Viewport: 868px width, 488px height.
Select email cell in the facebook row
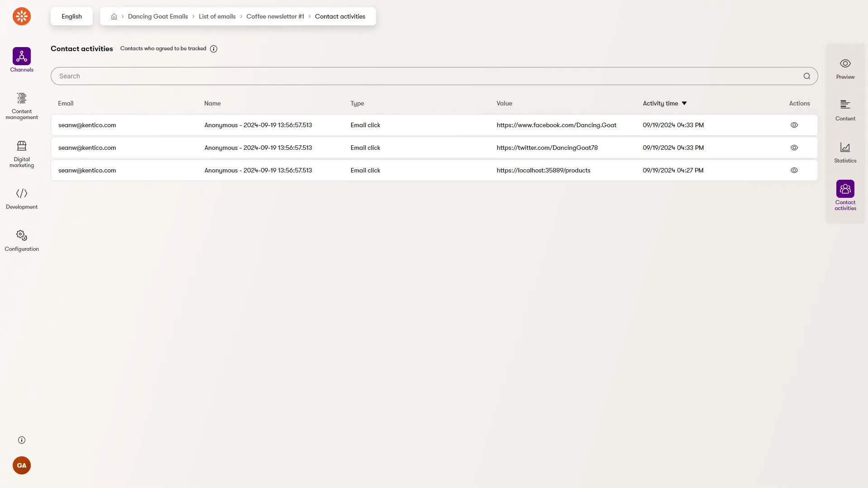(x=87, y=125)
